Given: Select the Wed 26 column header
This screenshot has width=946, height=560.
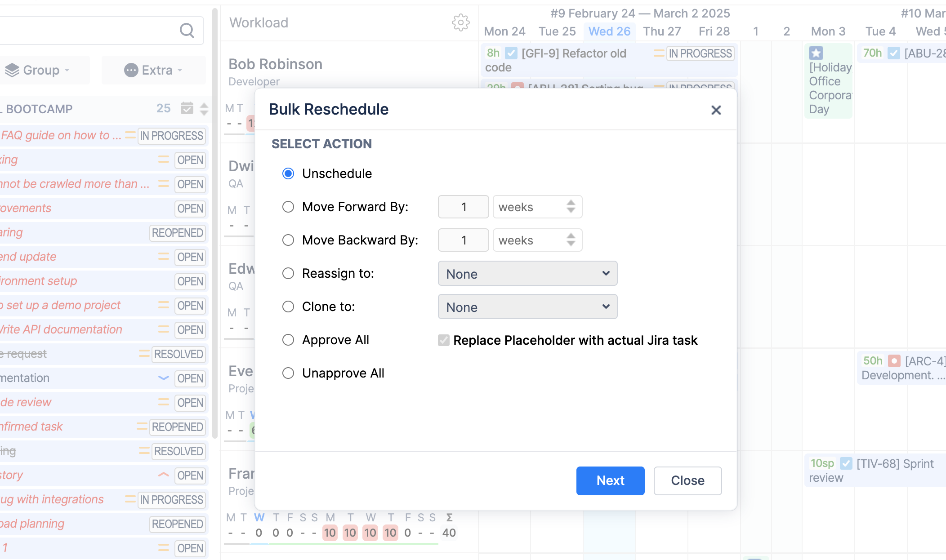Looking at the screenshot, I should coord(609,31).
